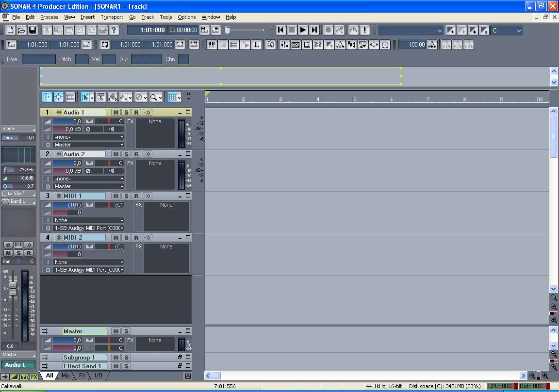Viewport: 559px width, 392px height.
Task: Click the New file icon
Action: point(11,30)
